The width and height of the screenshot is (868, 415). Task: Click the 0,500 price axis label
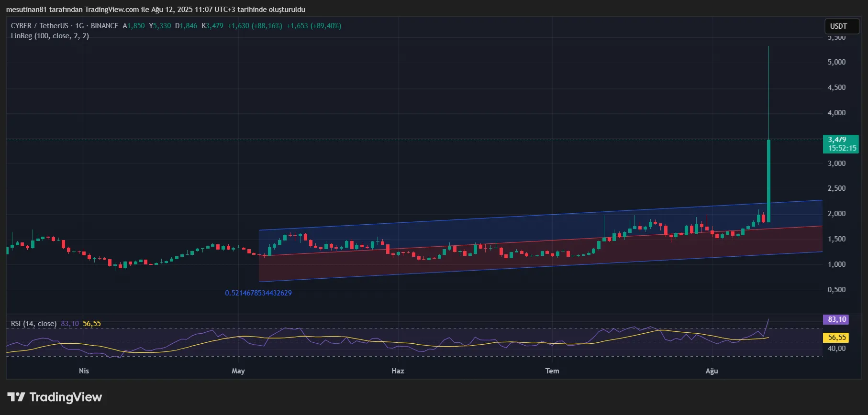point(836,290)
